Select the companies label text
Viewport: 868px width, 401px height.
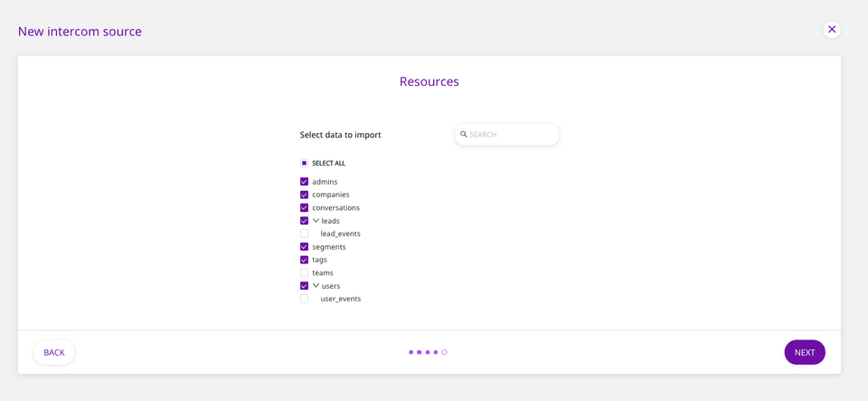point(331,195)
